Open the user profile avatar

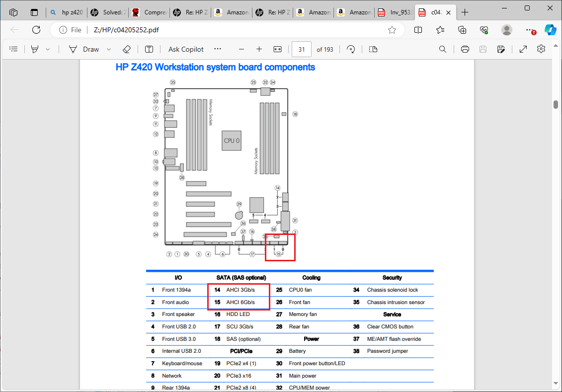(x=506, y=30)
